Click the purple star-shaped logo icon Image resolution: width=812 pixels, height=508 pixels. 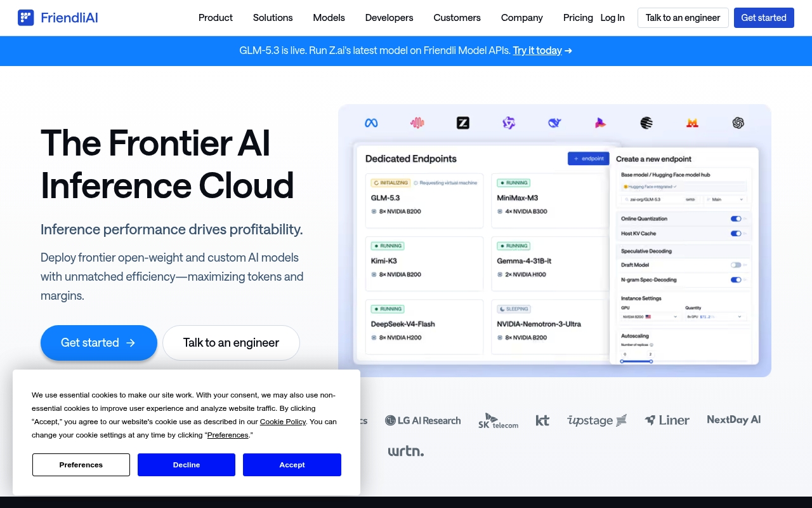coord(509,123)
